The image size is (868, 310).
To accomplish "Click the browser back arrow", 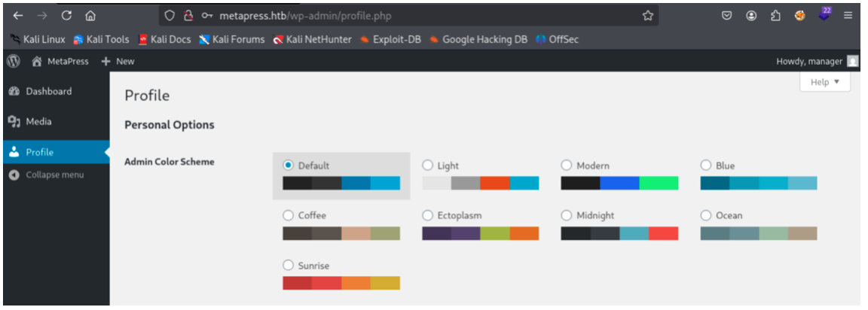I will (18, 16).
